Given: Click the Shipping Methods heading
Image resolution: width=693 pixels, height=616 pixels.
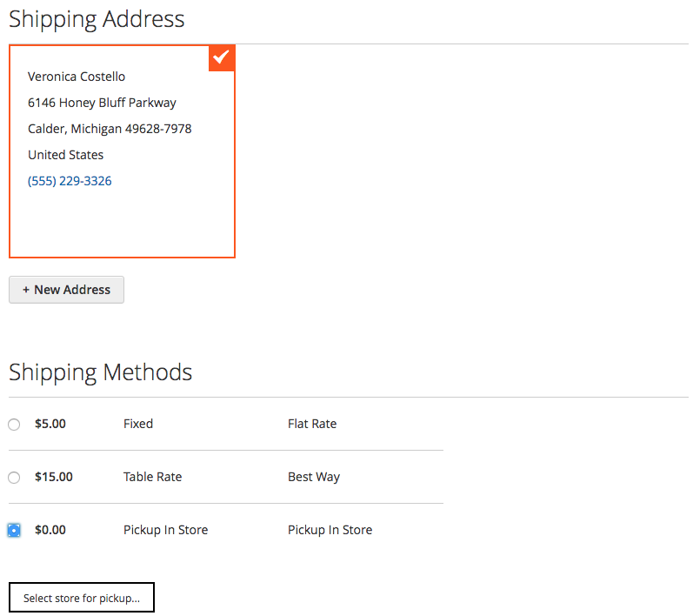Looking at the screenshot, I should tap(100, 372).
